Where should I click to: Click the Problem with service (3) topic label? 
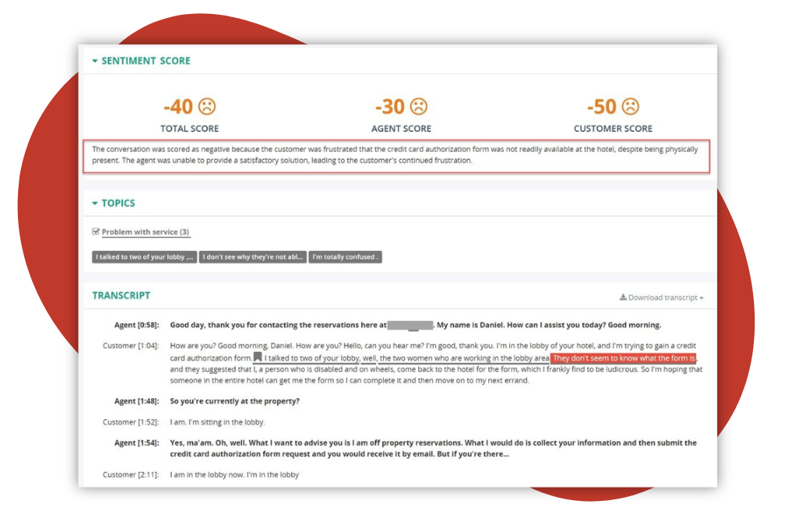(x=146, y=232)
